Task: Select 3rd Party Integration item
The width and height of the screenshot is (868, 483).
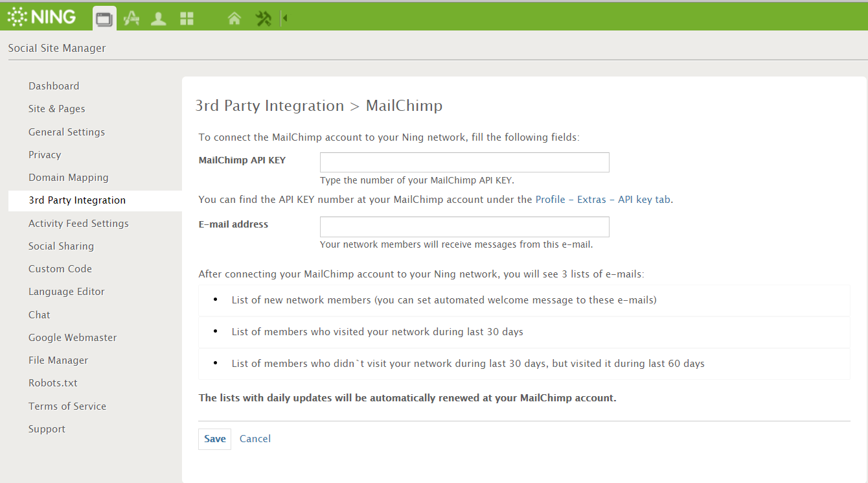Action: point(95,200)
